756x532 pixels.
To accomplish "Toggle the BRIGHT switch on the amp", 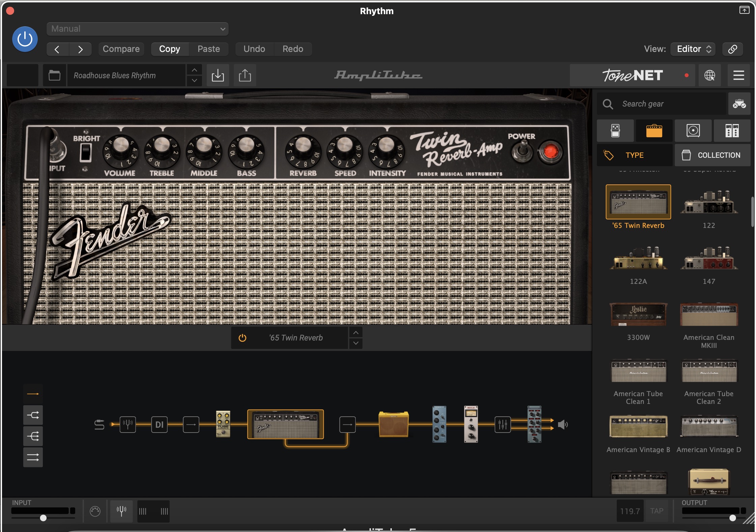I will 86,152.
